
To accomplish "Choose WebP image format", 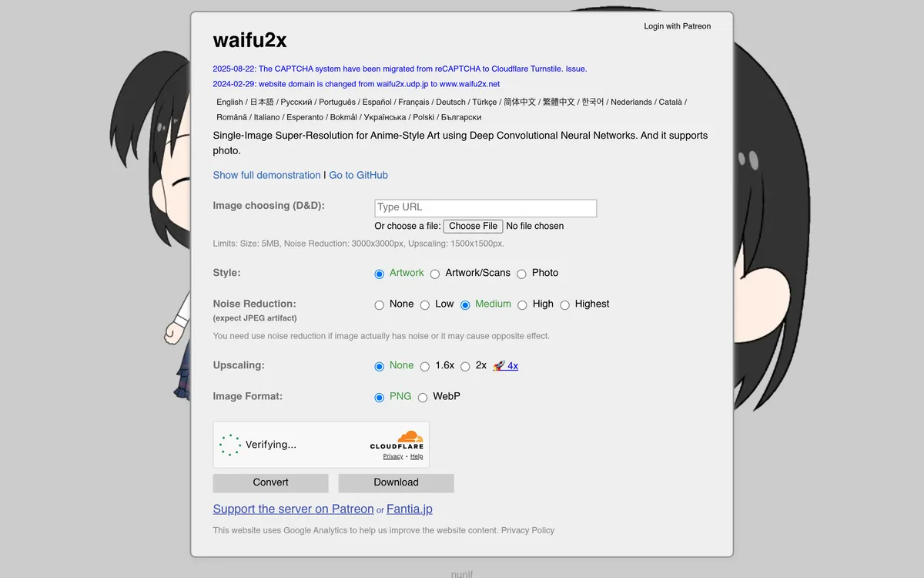I will point(423,398).
